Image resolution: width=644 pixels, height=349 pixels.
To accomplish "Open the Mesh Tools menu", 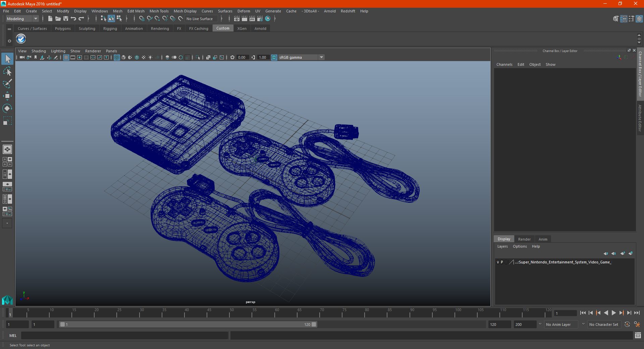I will tap(159, 11).
